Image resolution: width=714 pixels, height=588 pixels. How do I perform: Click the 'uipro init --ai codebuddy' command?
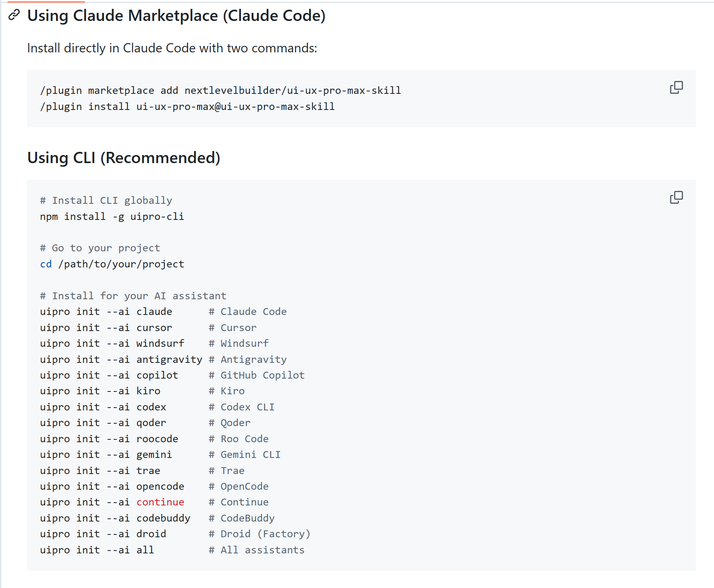coord(115,518)
